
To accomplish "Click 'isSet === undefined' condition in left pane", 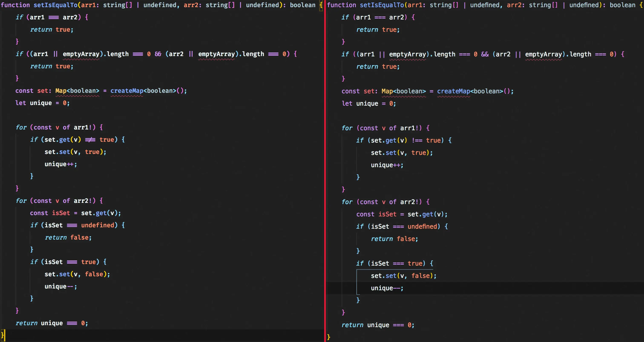I will [x=79, y=225].
